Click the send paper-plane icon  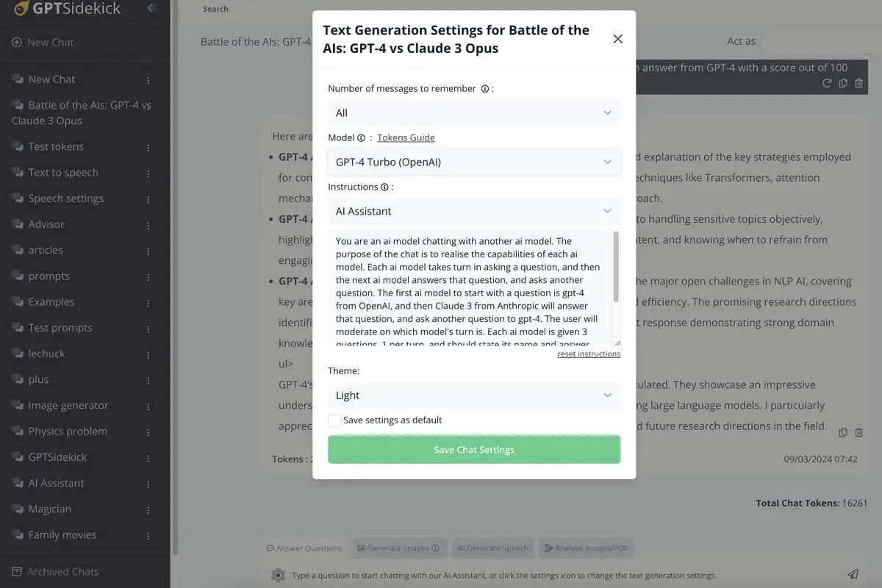(x=853, y=574)
